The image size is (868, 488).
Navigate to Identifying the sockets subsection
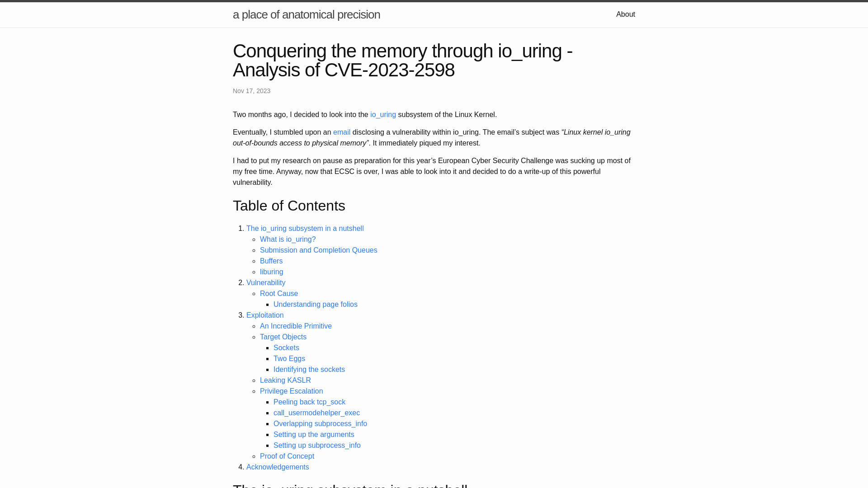coord(309,370)
